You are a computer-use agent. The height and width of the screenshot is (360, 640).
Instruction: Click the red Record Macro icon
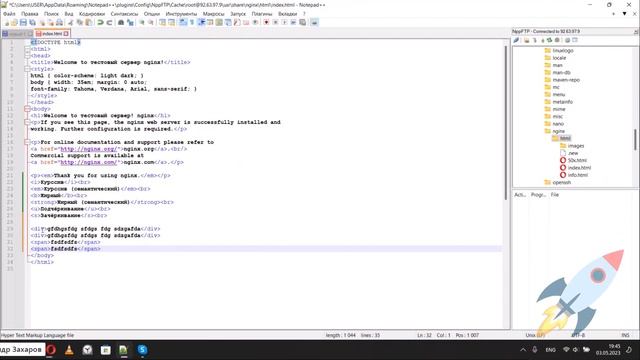point(266,22)
